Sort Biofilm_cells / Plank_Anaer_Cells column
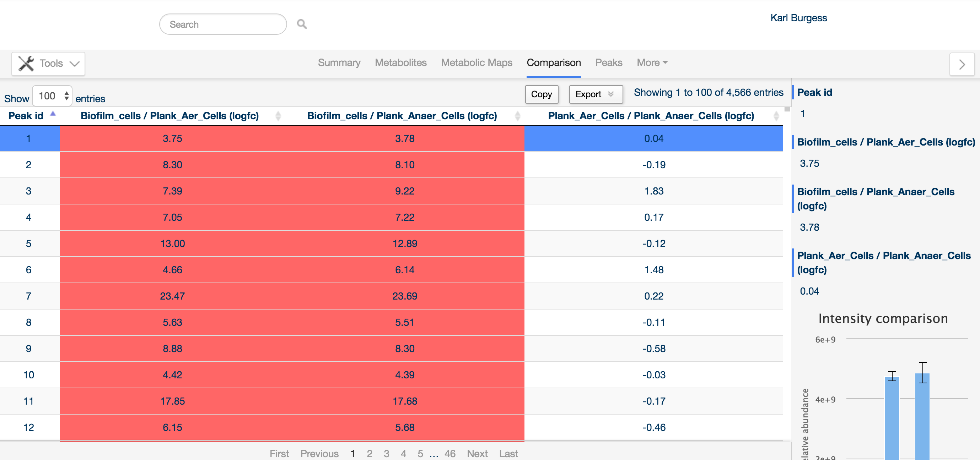This screenshot has width=980, height=460. pos(517,116)
